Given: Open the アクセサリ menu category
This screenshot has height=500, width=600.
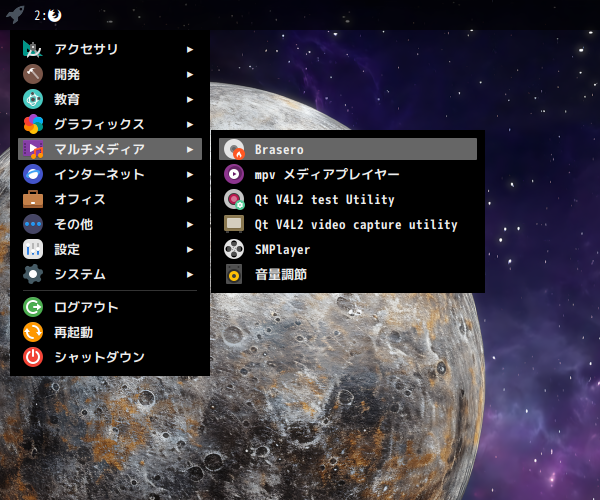Looking at the screenshot, I should point(110,49).
